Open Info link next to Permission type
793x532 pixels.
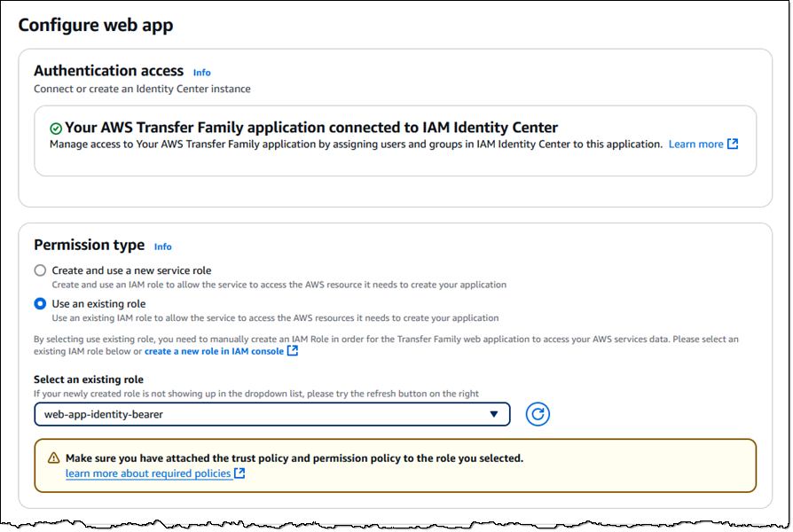(x=163, y=246)
